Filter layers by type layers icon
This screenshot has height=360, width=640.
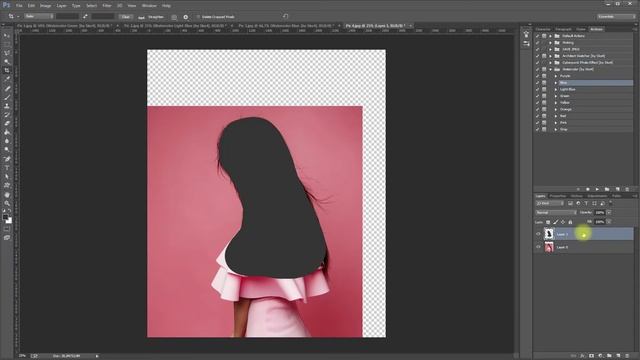[586, 203]
